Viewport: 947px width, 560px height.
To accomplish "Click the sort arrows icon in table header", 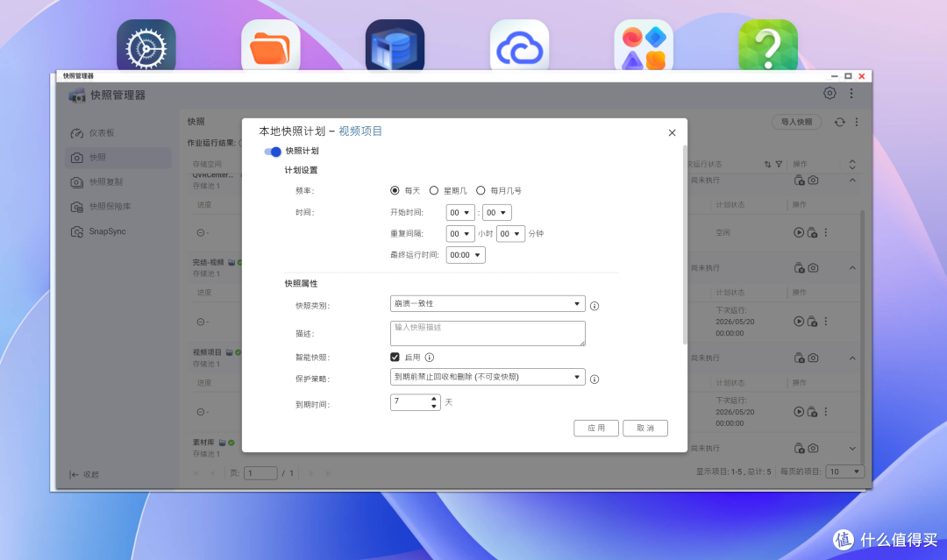I will click(x=767, y=164).
